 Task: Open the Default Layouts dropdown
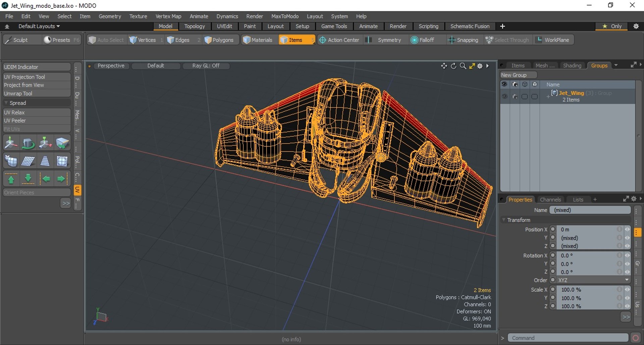[39, 26]
